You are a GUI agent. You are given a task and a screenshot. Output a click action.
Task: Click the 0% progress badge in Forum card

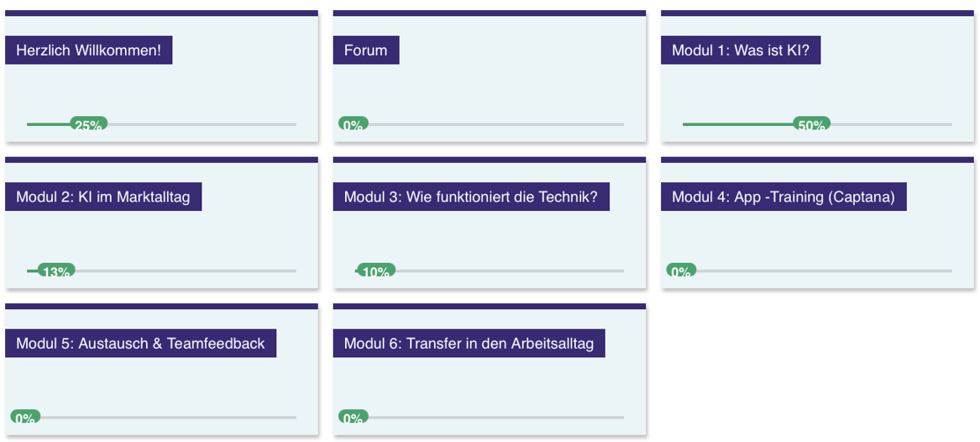click(353, 124)
